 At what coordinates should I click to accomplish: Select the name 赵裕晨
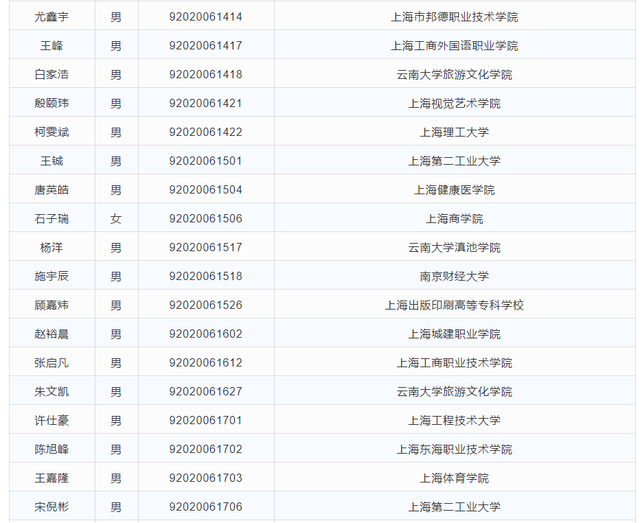tap(51, 334)
